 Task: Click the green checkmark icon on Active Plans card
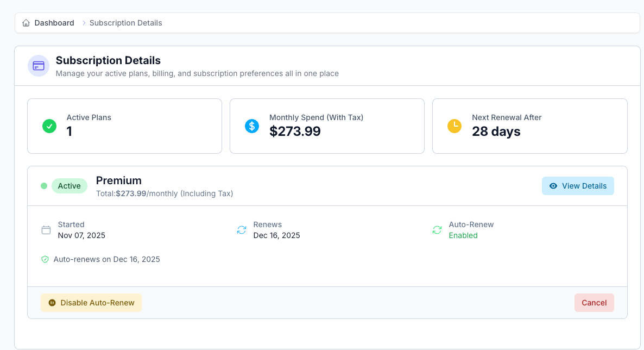tap(49, 126)
